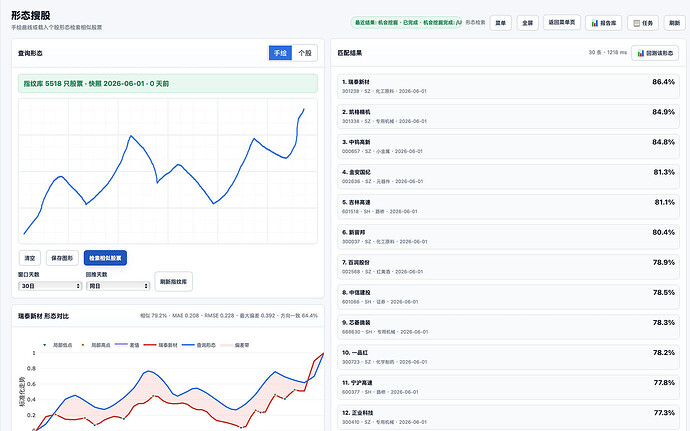Image resolution: width=690 pixels, height=431 pixels.
Task: Click the 清空 button below the canvas
Action: tap(30, 258)
